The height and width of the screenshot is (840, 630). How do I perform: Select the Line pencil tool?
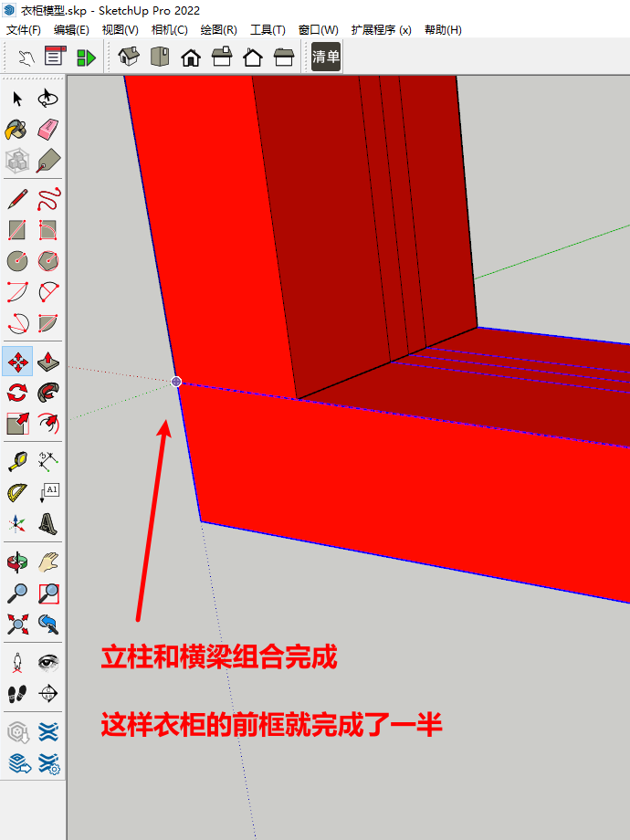point(17,199)
